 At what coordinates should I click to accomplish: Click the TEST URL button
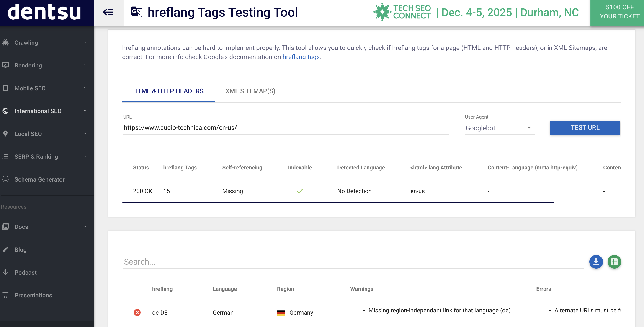point(585,128)
